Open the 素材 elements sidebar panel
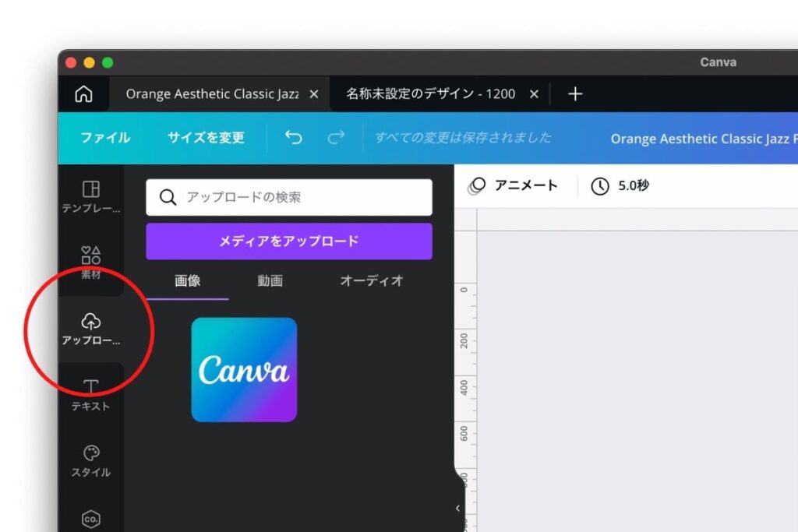 click(91, 262)
